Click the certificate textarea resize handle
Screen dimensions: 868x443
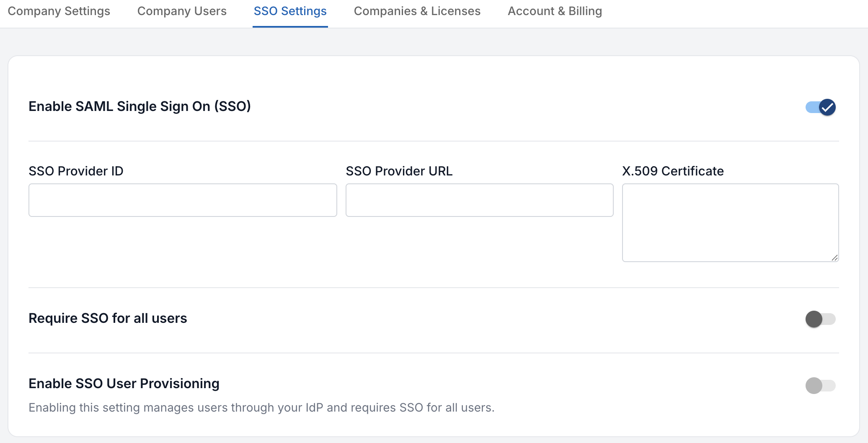pyautogui.click(x=834, y=258)
